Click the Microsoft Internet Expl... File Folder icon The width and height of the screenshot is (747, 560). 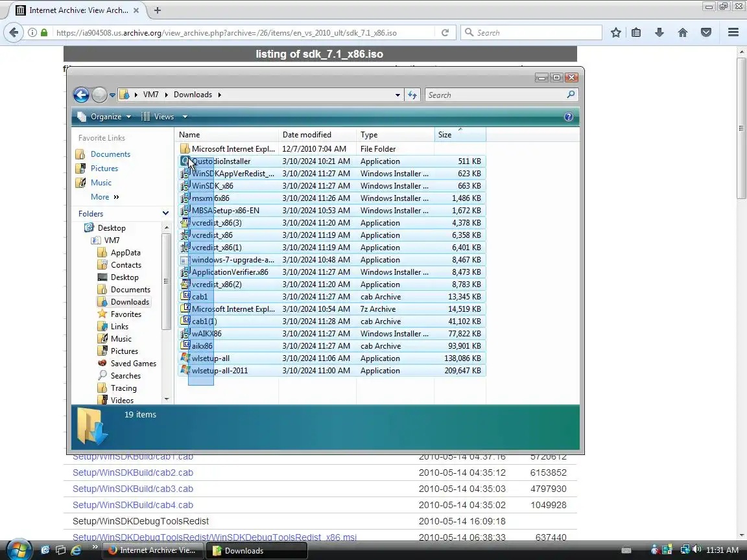tap(185, 149)
